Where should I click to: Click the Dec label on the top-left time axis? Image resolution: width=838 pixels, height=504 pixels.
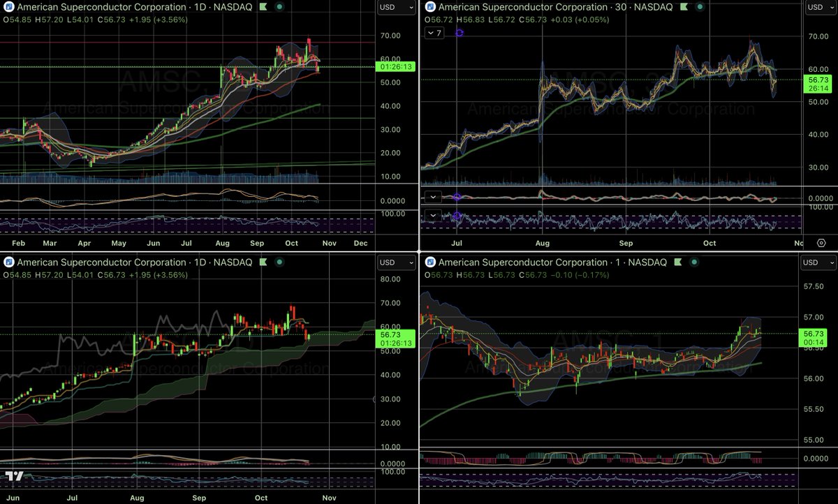click(x=360, y=243)
